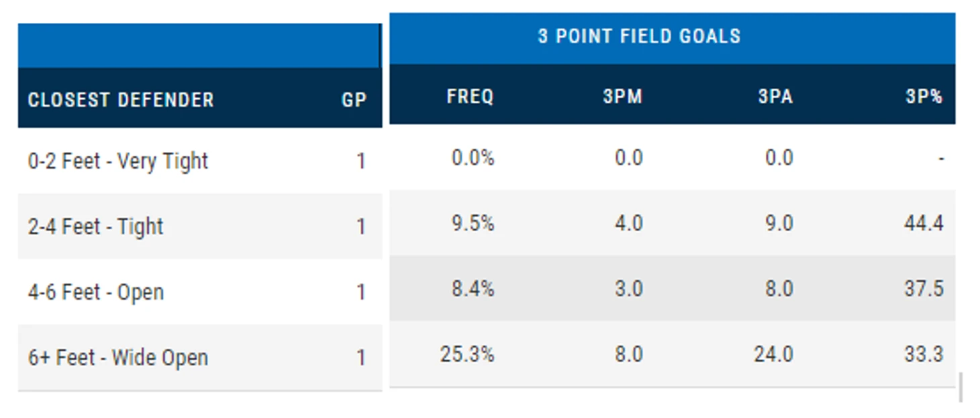Click the 3 POINT FIELD GOALS group header
The image size is (980, 418).
[639, 36]
